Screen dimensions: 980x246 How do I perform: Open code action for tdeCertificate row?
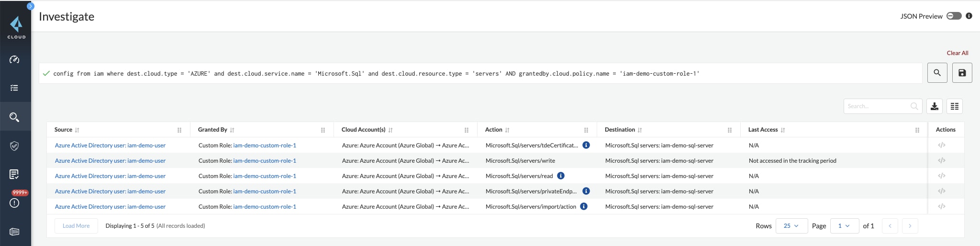tap(942, 145)
